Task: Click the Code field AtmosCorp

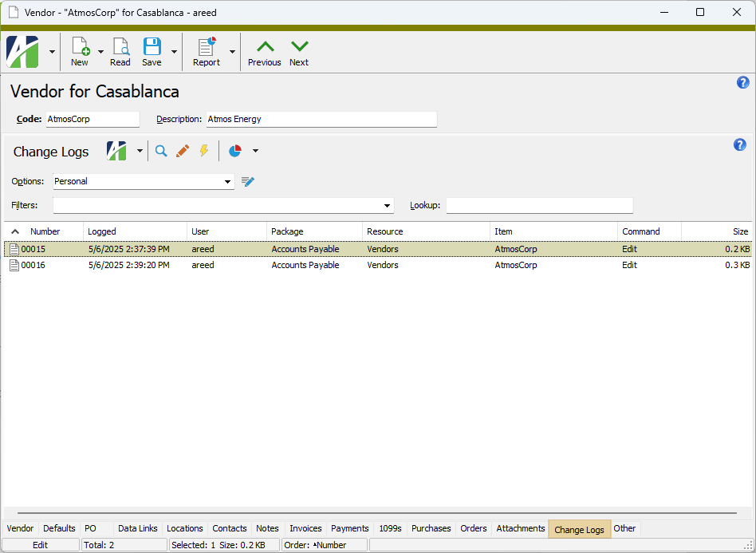Action: 93,119
